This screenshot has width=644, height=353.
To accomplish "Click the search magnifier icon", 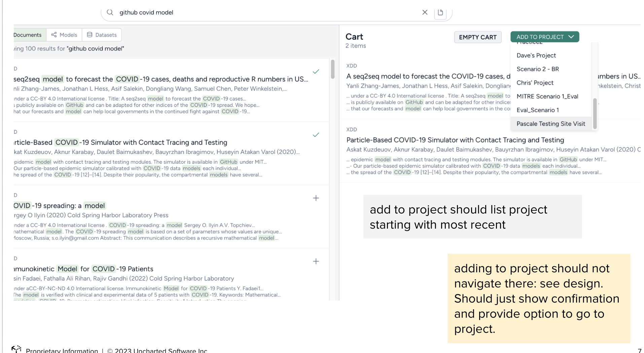I will point(110,12).
